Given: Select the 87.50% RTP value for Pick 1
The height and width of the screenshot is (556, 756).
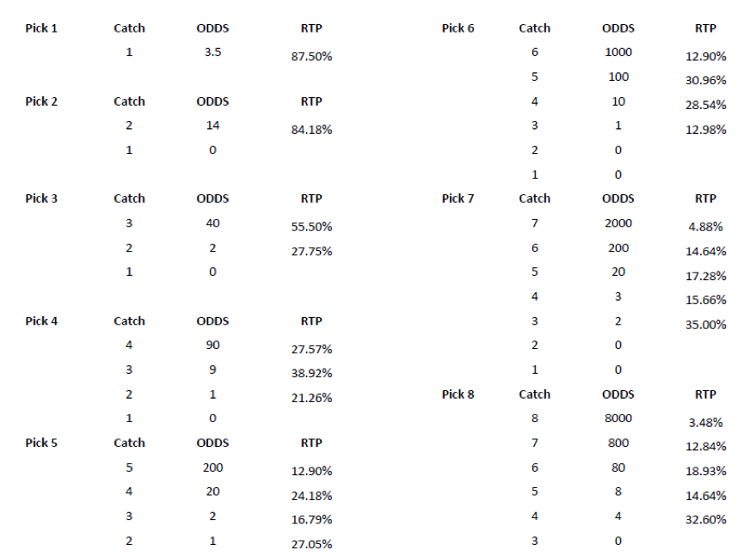Looking at the screenshot, I should coord(311,57).
